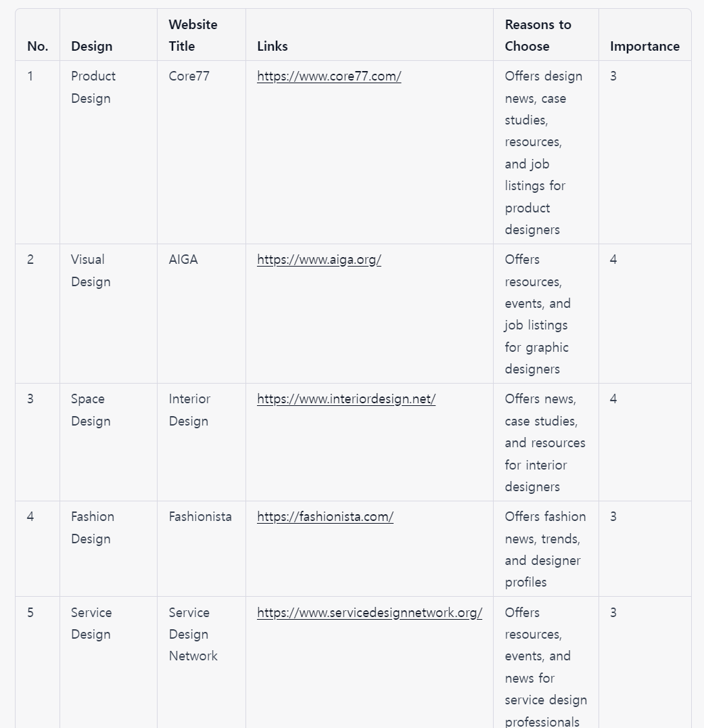The height and width of the screenshot is (728, 704).
Task: Select the "Reasons to Choose" header
Action: tap(538, 35)
